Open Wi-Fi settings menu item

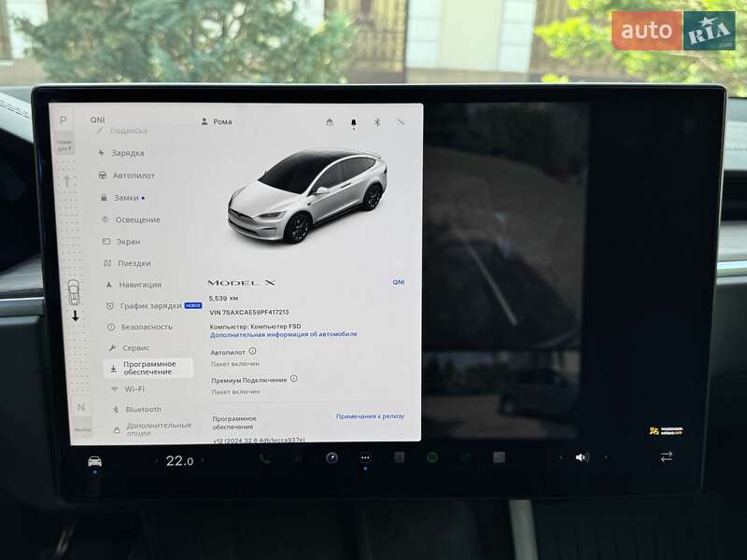coord(134,388)
